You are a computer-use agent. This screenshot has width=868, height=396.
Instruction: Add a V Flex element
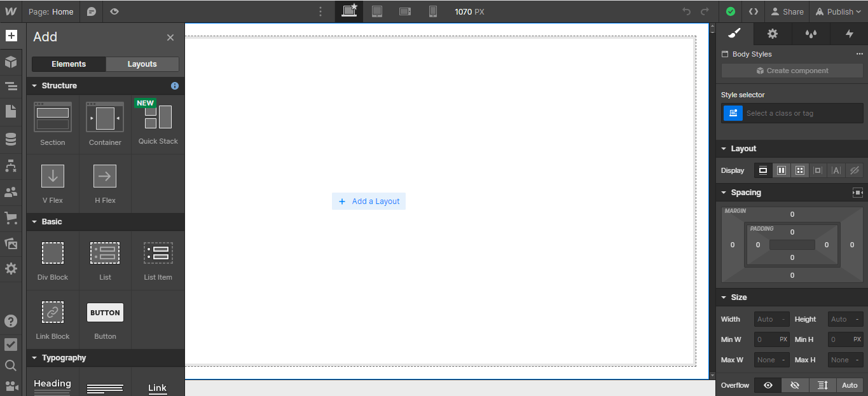53,183
